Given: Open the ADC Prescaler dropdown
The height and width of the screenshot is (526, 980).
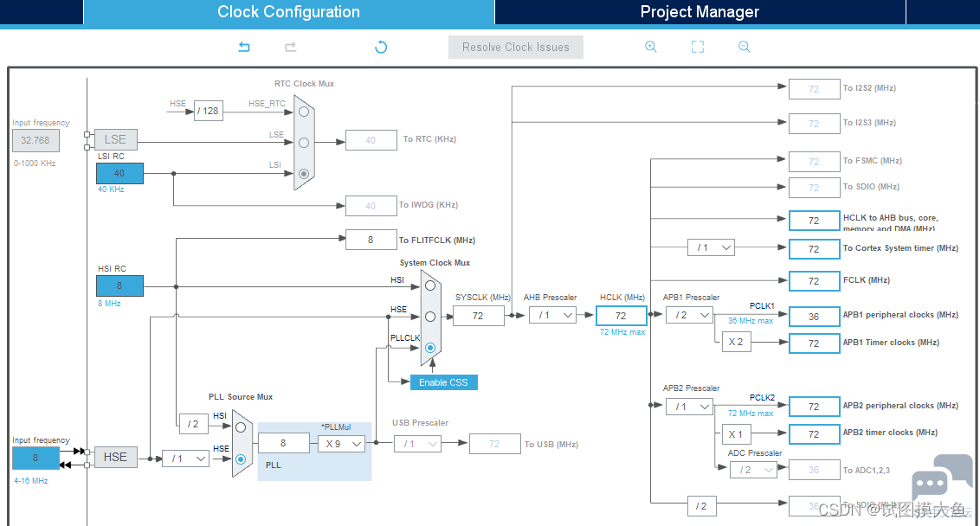Looking at the screenshot, I should tap(753, 470).
